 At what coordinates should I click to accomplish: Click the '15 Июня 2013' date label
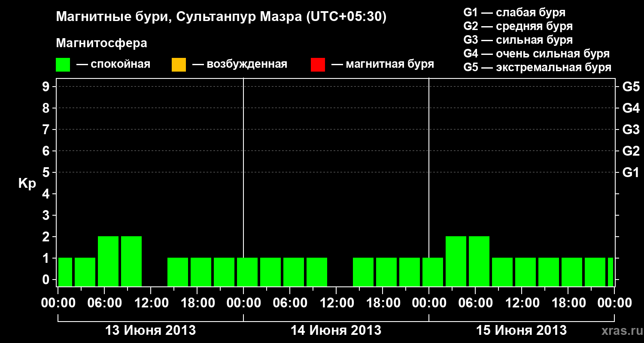pyautogui.click(x=522, y=331)
